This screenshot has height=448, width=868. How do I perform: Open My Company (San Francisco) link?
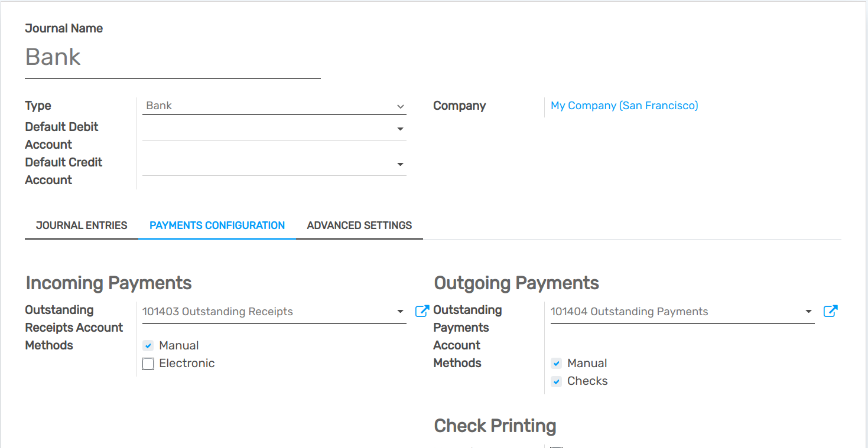(x=624, y=106)
